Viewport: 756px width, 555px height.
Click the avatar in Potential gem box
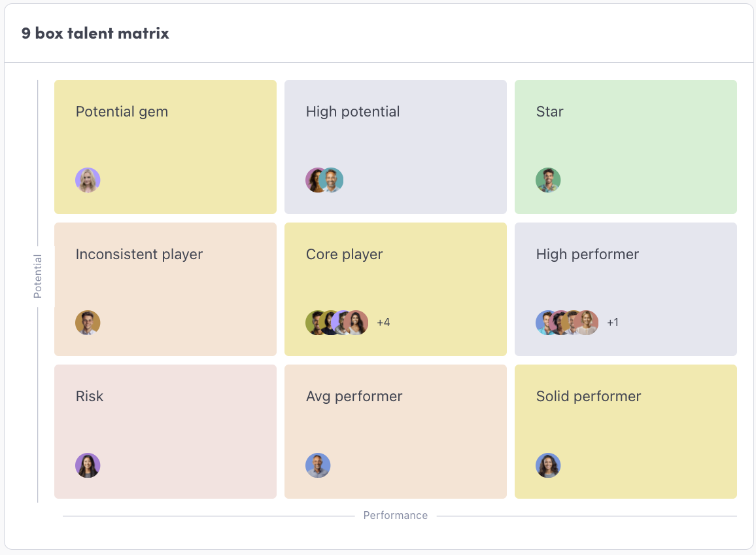point(88,181)
